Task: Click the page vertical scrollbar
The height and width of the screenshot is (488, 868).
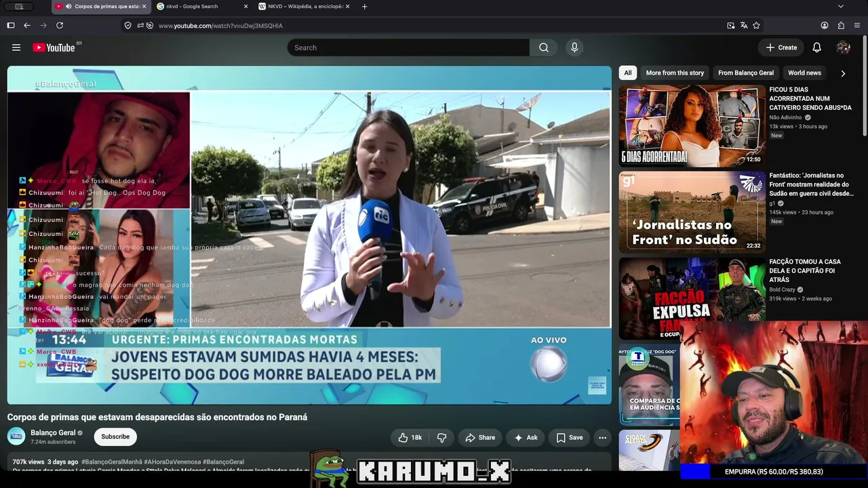Action: point(865,85)
